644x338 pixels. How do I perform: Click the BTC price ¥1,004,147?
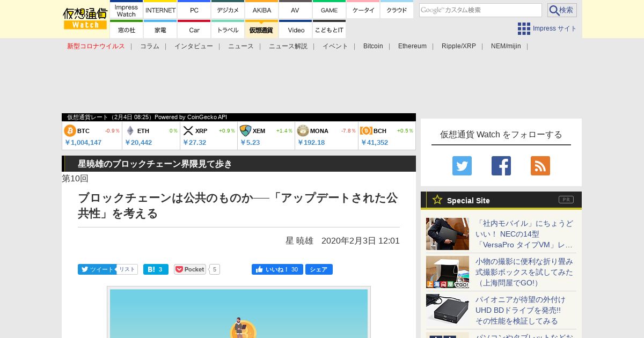point(83,143)
